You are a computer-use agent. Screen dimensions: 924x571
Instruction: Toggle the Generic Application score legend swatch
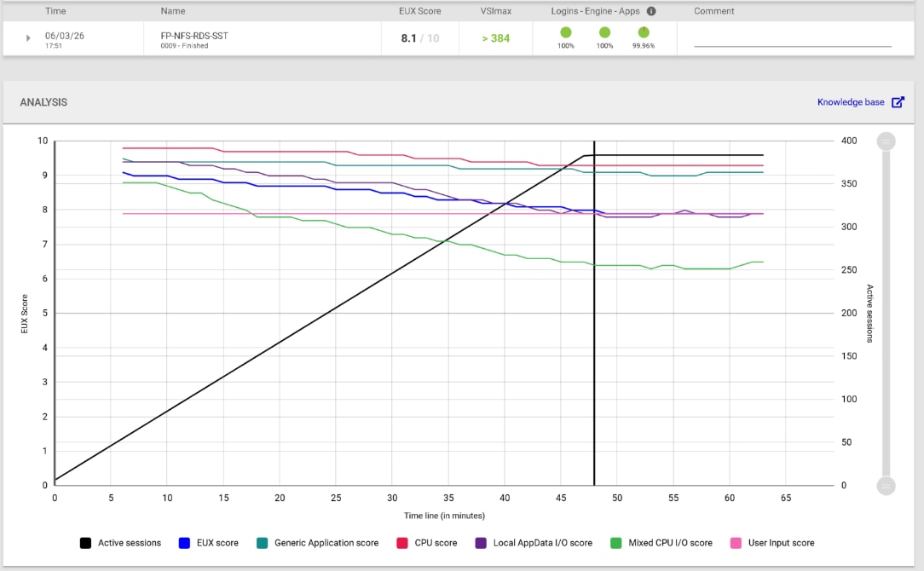click(x=263, y=543)
